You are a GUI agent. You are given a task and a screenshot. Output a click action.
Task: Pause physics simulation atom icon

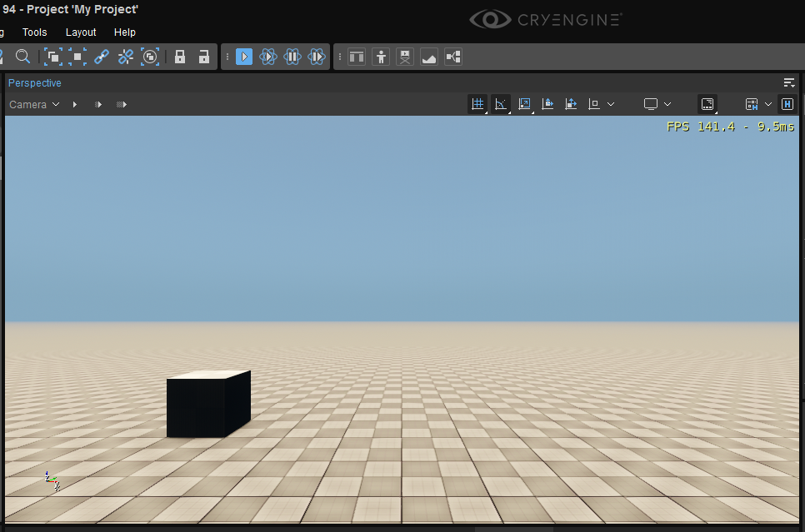pyautogui.click(x=292, y=57)
